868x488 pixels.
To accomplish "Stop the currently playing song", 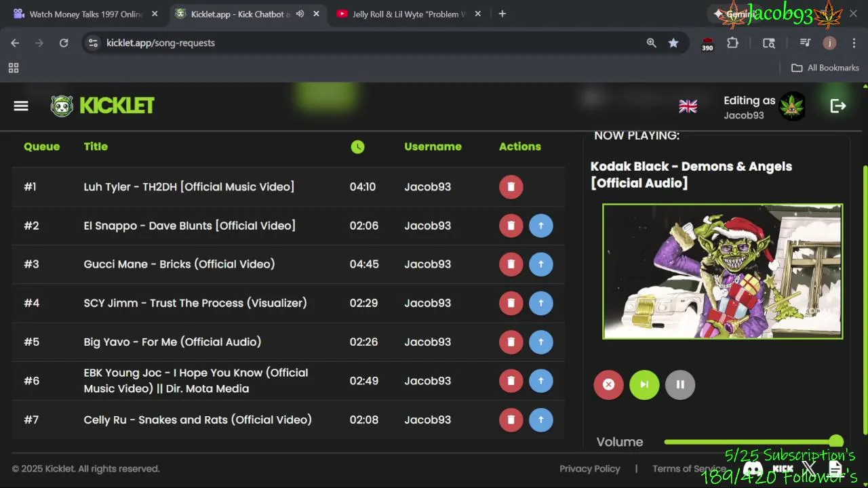I will (608, 384).
